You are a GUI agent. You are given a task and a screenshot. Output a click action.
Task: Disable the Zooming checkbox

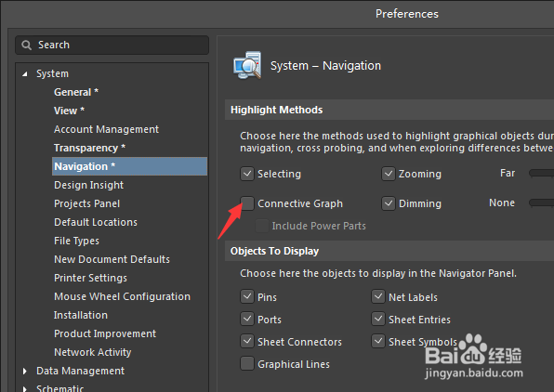389,174
